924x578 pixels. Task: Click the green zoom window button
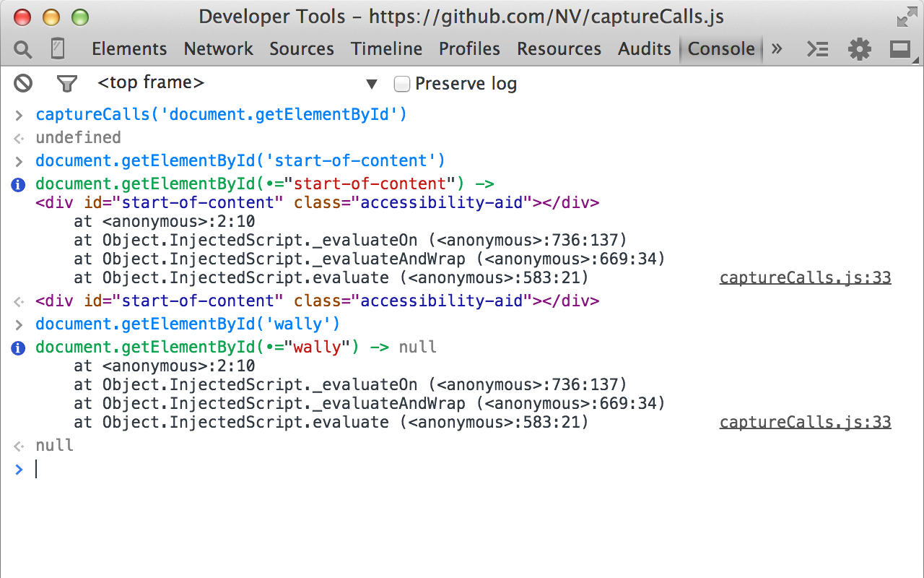[79, 17]
